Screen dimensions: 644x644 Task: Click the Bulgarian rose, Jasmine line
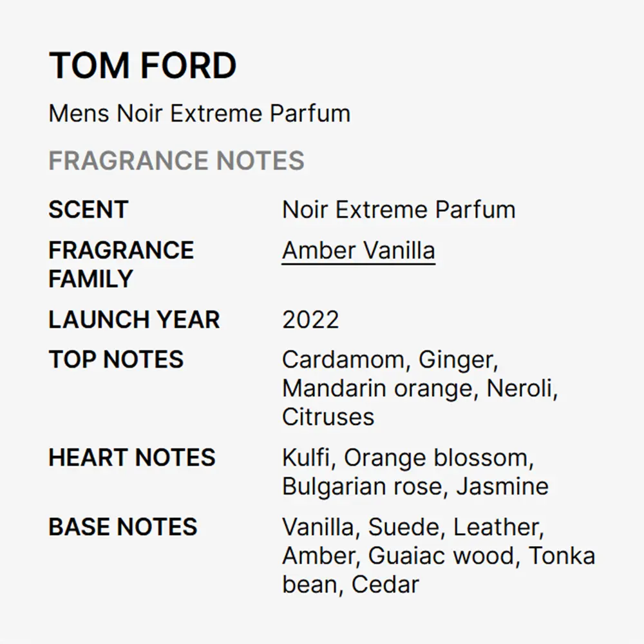(415, 487)
